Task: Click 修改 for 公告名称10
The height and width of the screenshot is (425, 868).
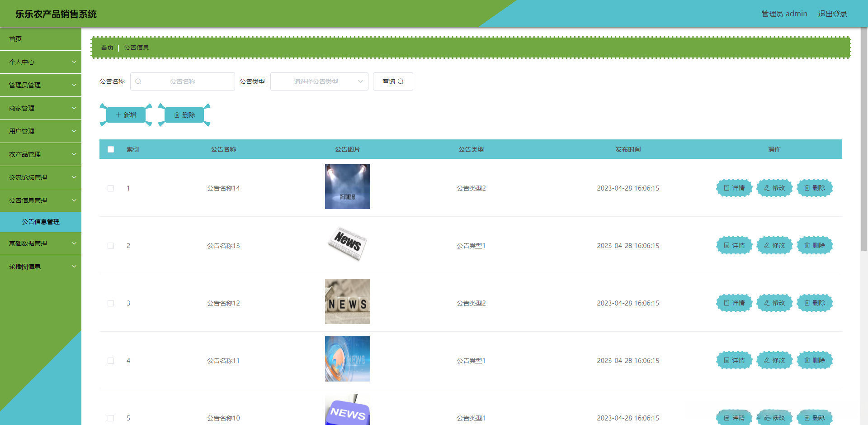Action: click(774, 417)
